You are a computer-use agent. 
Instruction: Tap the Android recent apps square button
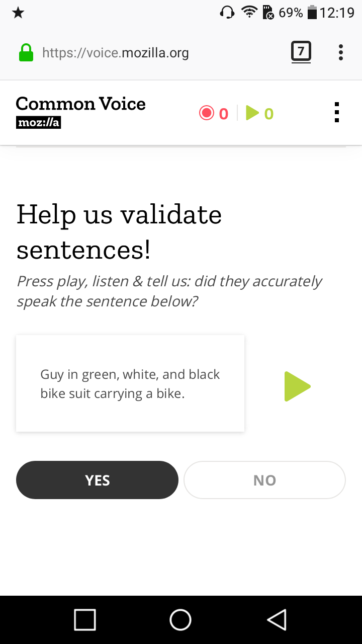[x=85, y=620]
